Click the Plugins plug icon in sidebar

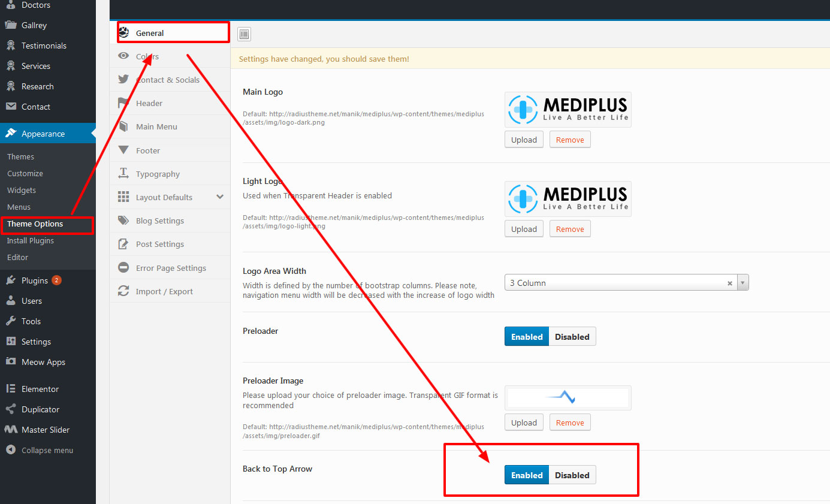click(x=11, y=280)
